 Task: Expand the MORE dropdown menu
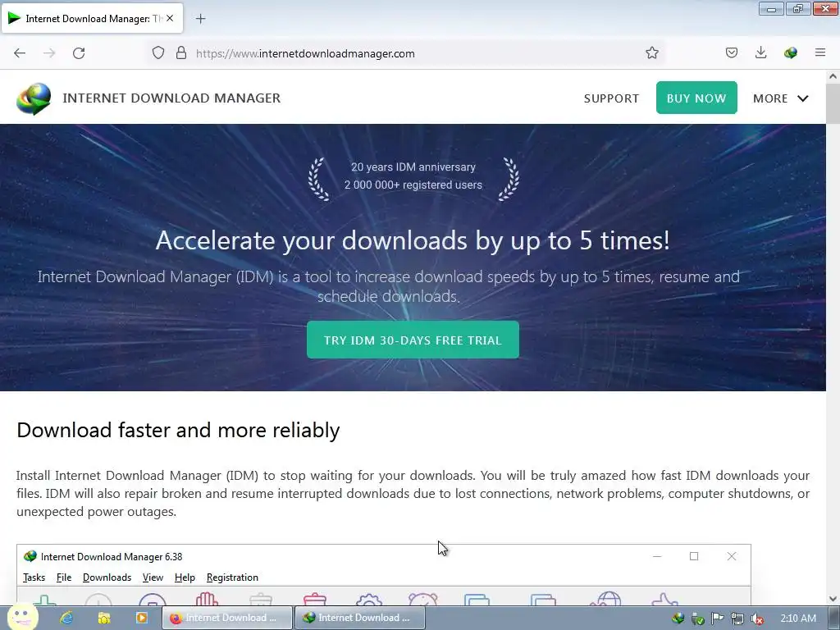tap(781, 98)
